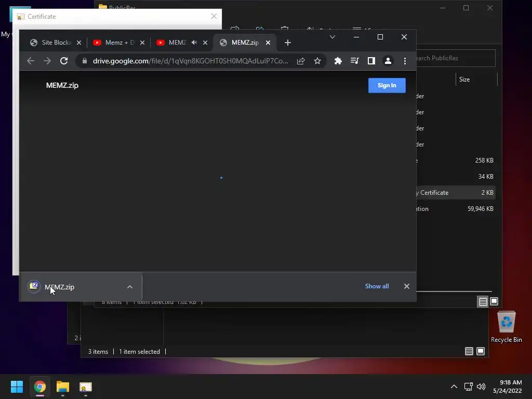
Task: Mute the MEMZ tab via speaker icon
Action: (x=194, y=43)
